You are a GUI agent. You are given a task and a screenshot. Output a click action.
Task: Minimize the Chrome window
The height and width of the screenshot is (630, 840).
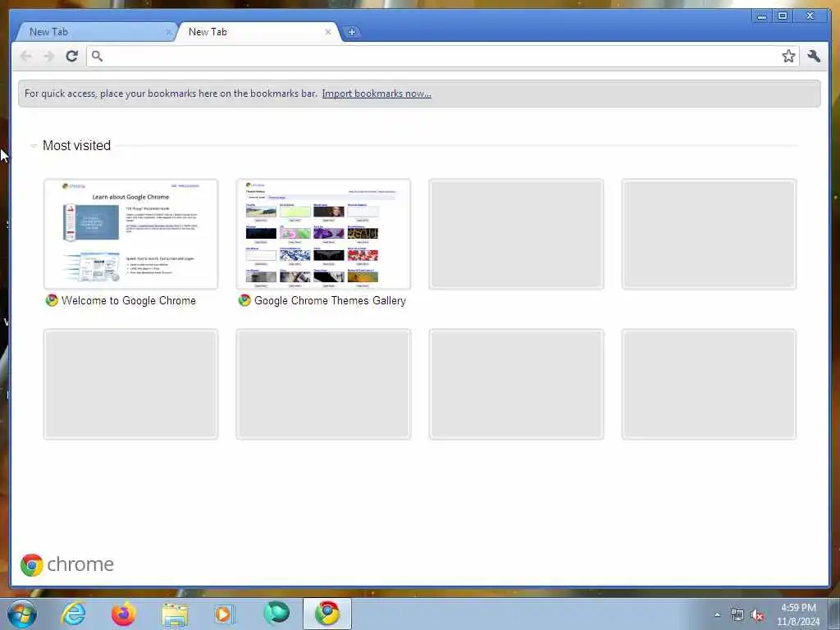click(x=761, y=16)
